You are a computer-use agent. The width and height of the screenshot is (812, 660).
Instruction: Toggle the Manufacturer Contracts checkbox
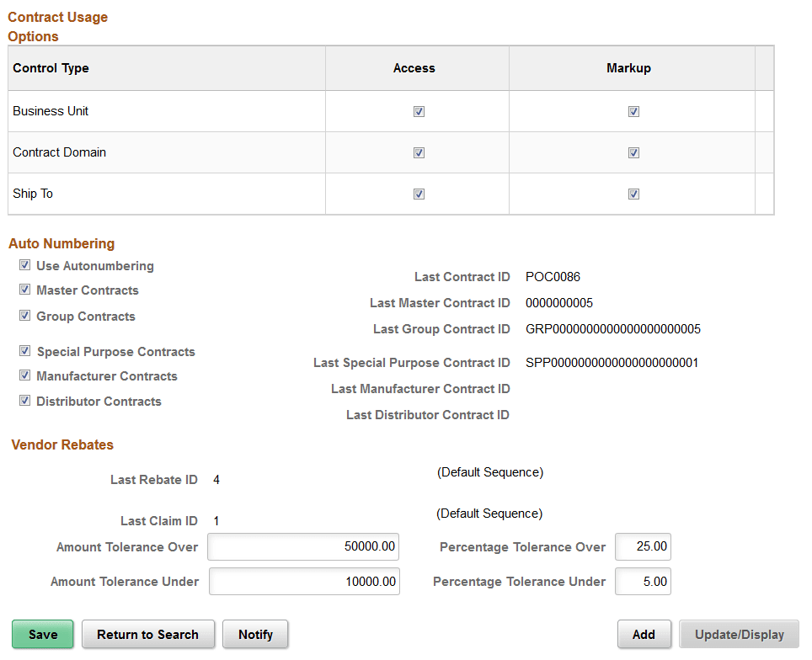click(24, 375)
